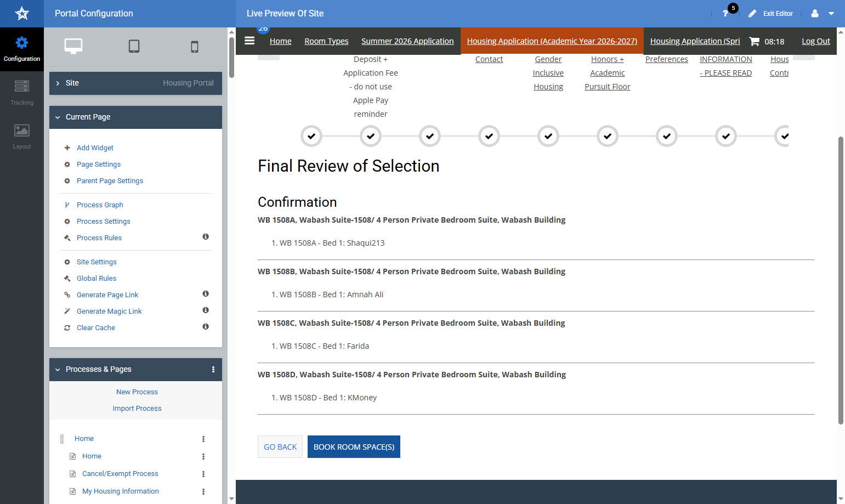The image size is (845, 504).
Task: Select the tablet preview device icon
Action: click(x=134, y=46)
